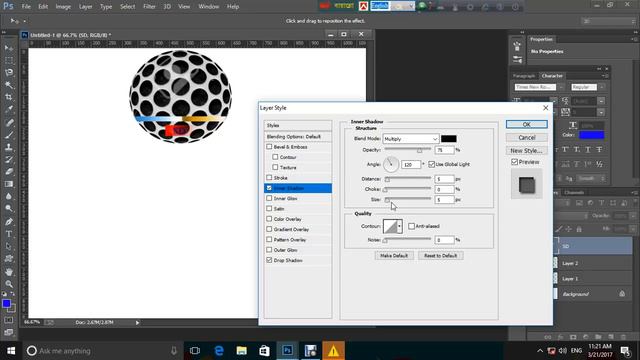Viewport: 640px width, 360px height.
Task: Open the Action Center notifications icon
Action: click(625, 351)
